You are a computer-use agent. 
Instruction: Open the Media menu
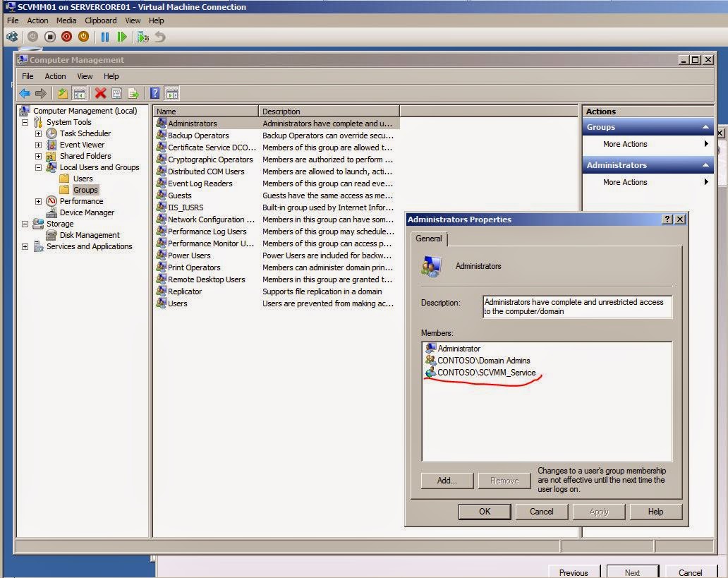point(66,20)
